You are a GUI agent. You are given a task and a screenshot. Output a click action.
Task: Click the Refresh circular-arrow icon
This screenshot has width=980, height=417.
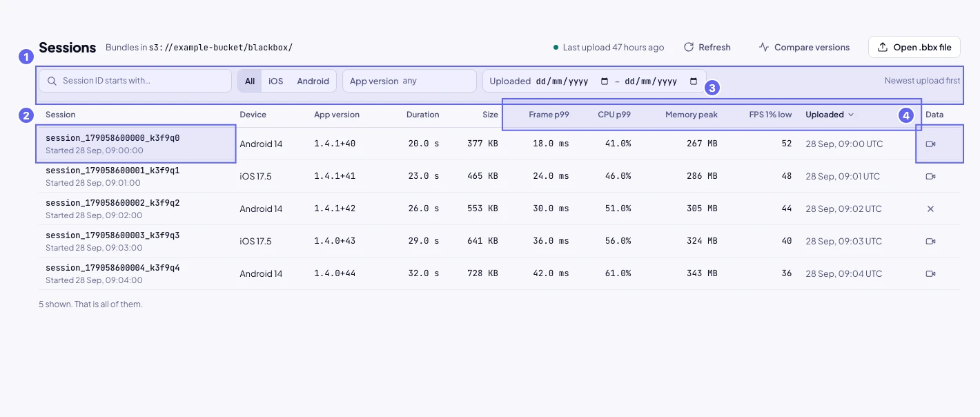[x=689, y=48]
